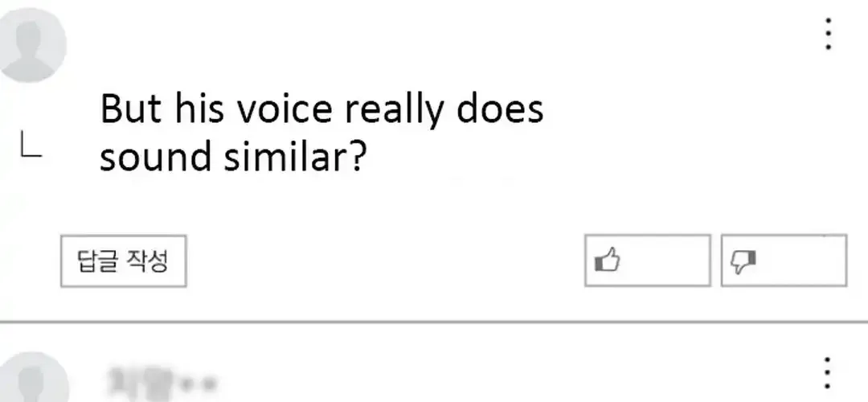Like the voice-similarity comment
868x402 pixels.
(647, 260)
